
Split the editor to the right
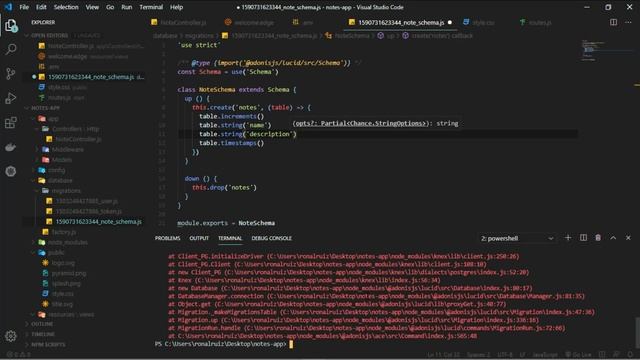613,22
